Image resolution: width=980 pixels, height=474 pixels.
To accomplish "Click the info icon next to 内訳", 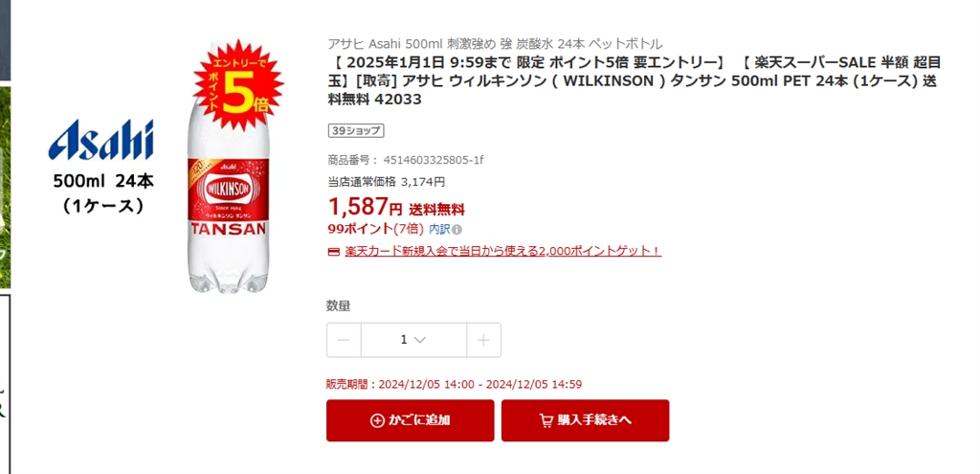I will 457,230.
